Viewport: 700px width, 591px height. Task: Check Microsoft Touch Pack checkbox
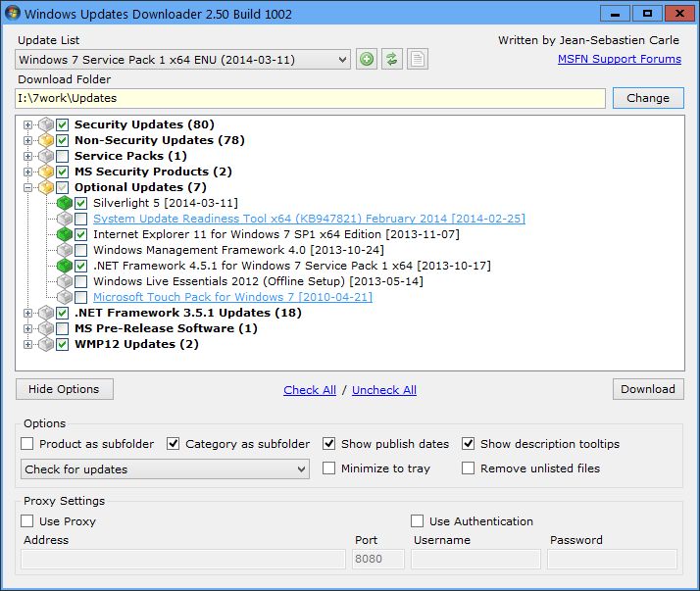click(x=80, y=297)
